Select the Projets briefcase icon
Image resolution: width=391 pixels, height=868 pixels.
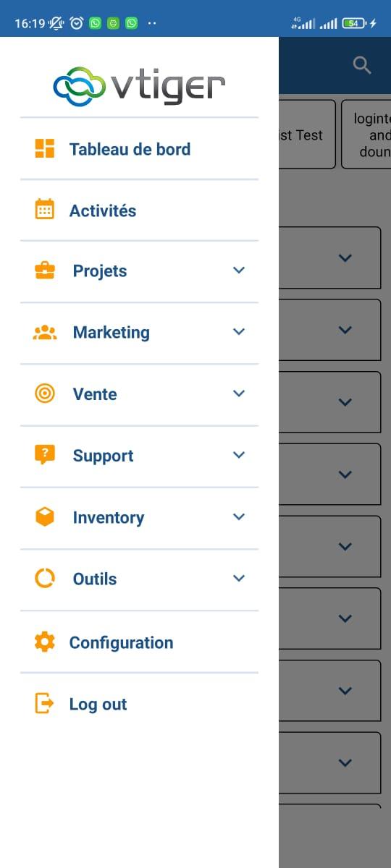click(45, 271)
